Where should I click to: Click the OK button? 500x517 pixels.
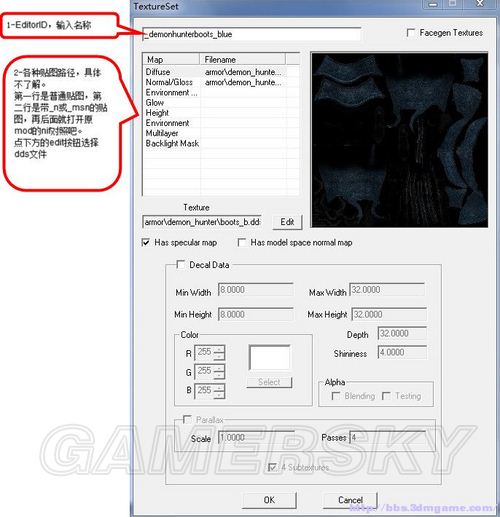click(x=269, y=500)
